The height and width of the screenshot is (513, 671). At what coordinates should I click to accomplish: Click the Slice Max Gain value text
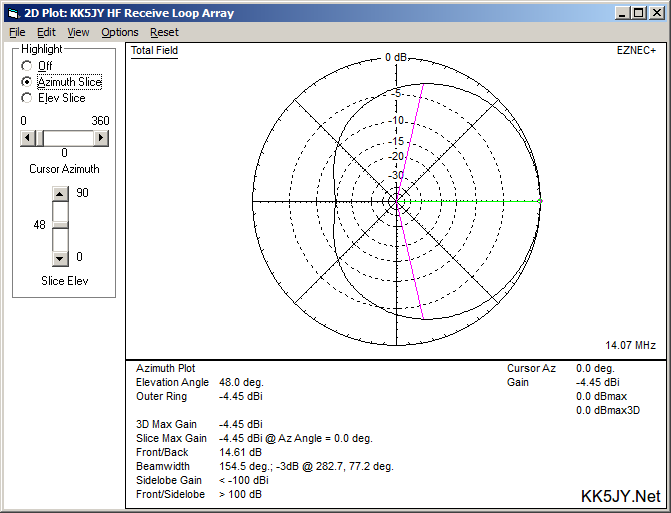click(x=296, y=438)
